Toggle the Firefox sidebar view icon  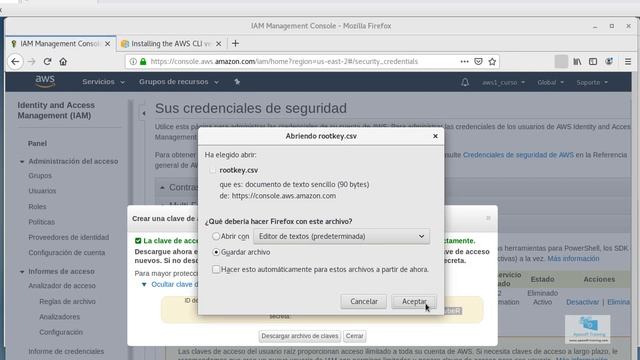tap(593, 62)
